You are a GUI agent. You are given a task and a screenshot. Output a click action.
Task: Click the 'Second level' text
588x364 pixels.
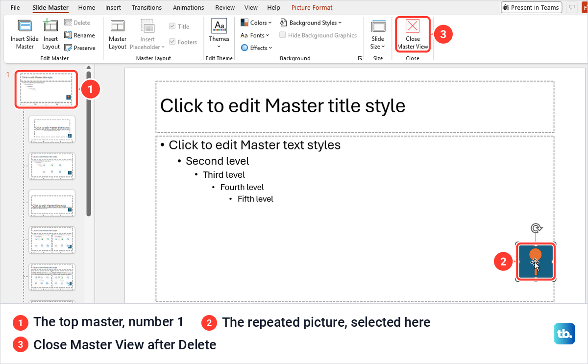pos(217,161)
